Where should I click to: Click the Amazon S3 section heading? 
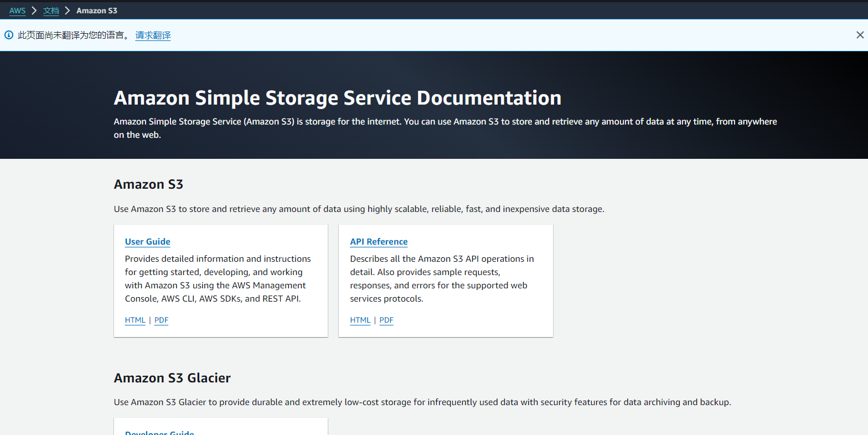[148, 184]
